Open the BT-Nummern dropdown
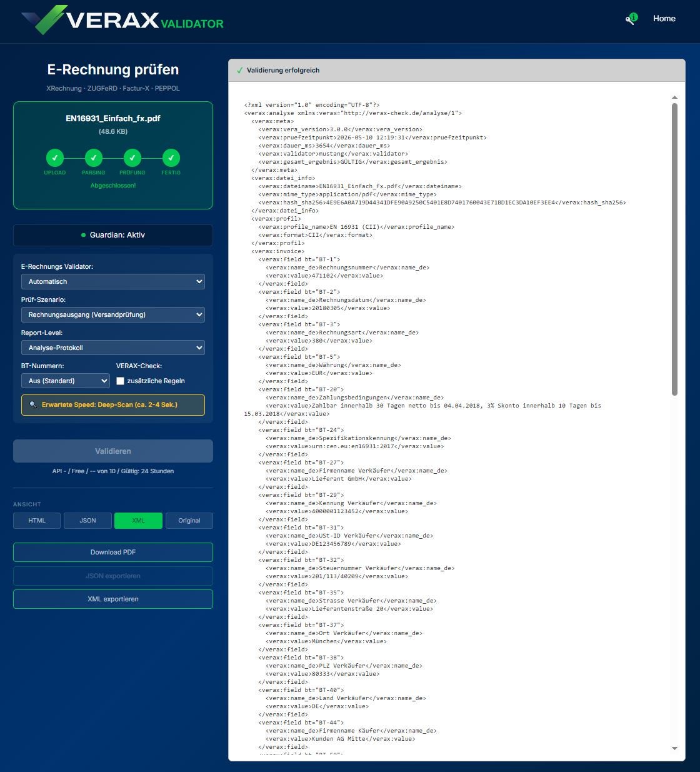This screenshot has height=772, width=700. point(66,381)
